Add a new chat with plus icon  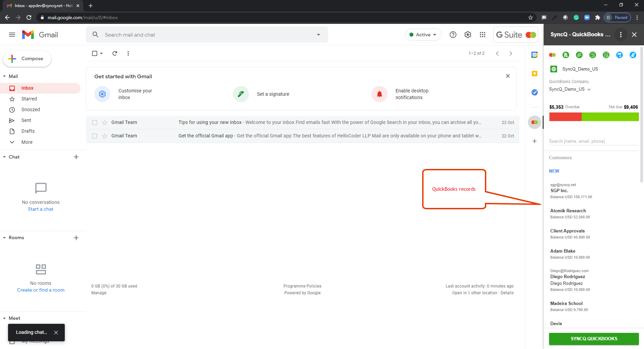click(x=76, y=157)
